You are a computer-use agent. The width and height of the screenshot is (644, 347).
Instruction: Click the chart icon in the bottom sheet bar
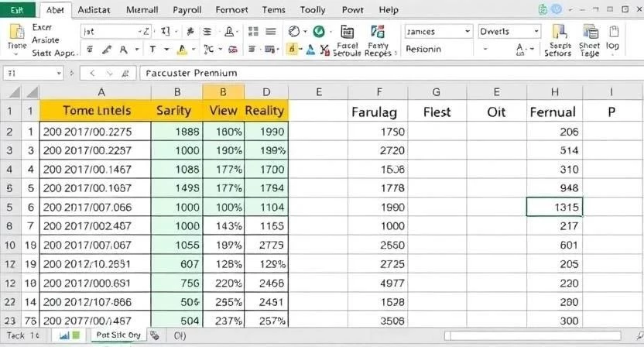(x=64, y=335)
